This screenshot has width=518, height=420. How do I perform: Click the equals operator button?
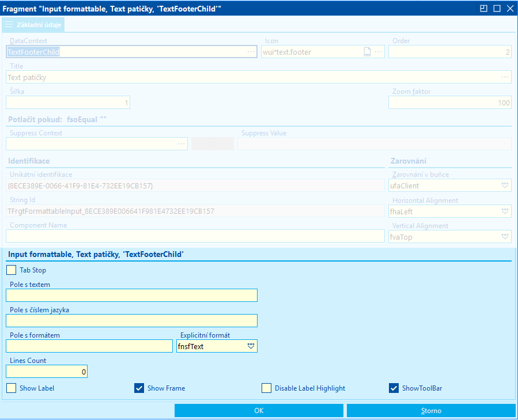213,144
